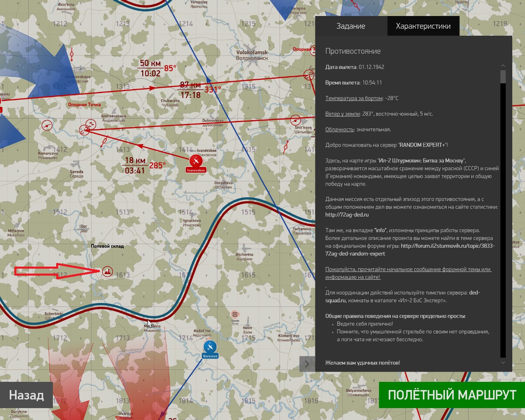Click the 'Ветер у земли' line
The image size is (525, 420).
coord(379,114)
